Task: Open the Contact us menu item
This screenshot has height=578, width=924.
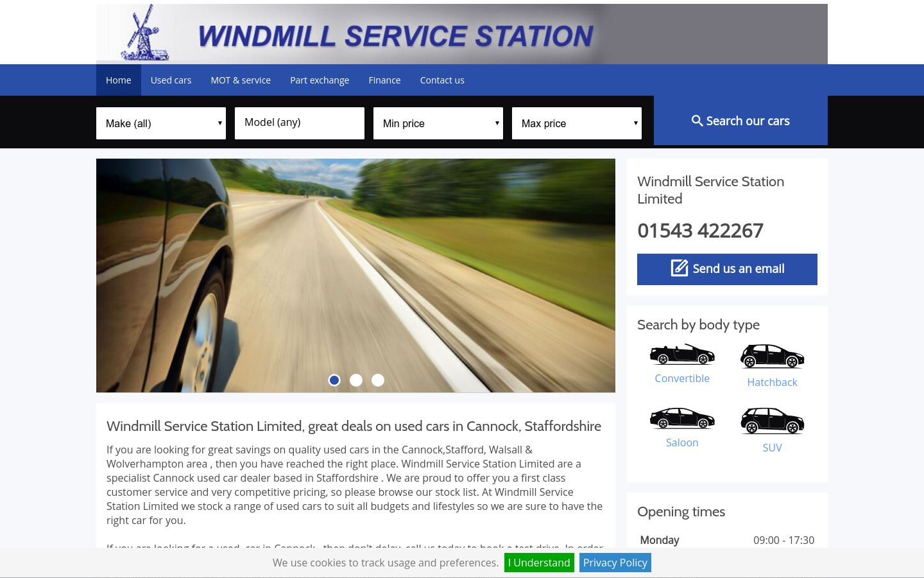Action: pos(442,80)
